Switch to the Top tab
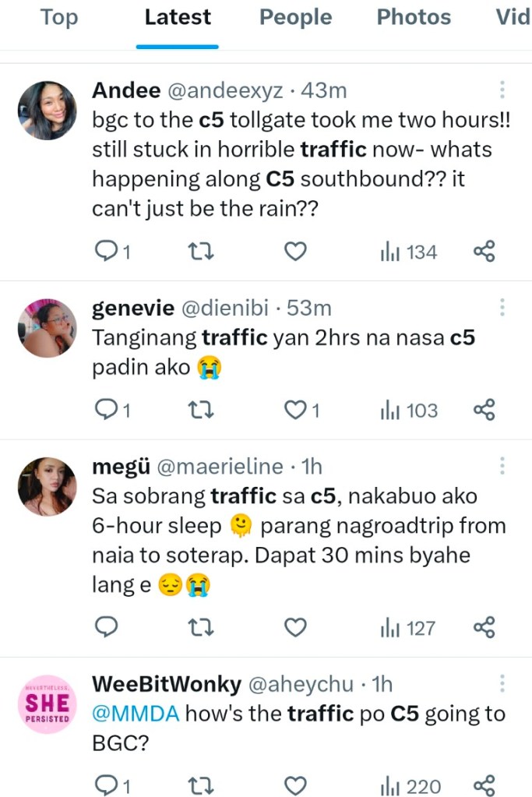Image resolution: width=532 pixels, height=797 pixels. (59, 17)
